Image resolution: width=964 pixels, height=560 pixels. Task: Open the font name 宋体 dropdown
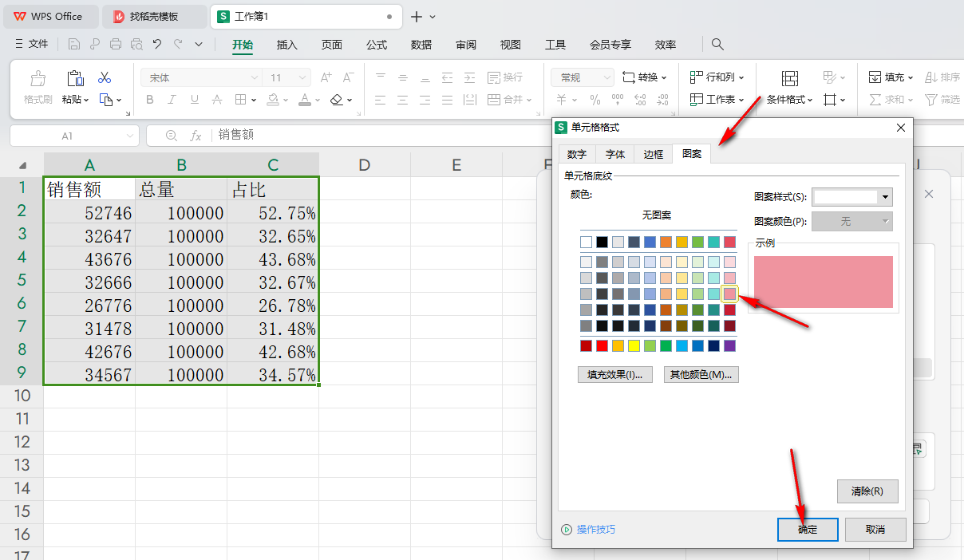point(255,77)
